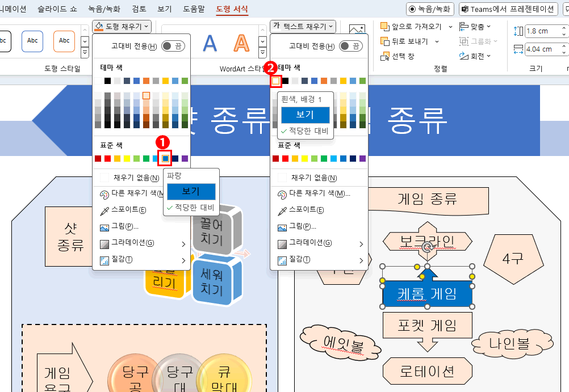Expand the WordArt styles gallery
The height and width of the screenshot is (392, 569).
[263, 53]
